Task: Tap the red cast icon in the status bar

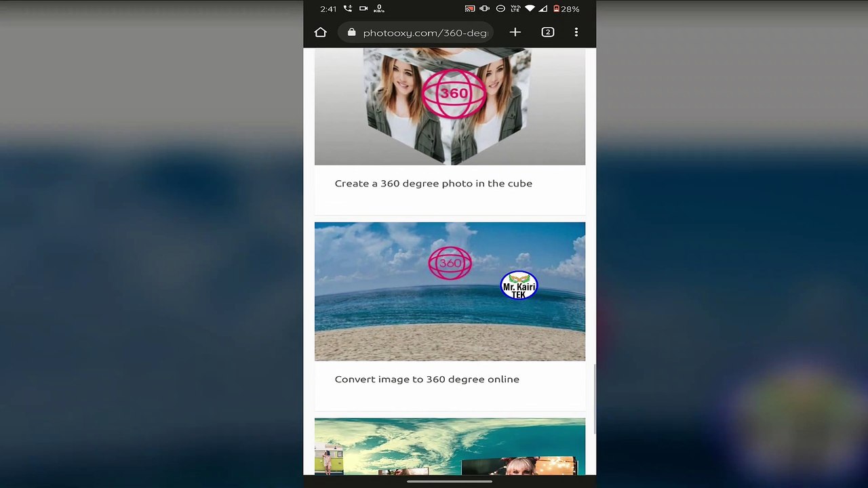Action: click(470, 9)
